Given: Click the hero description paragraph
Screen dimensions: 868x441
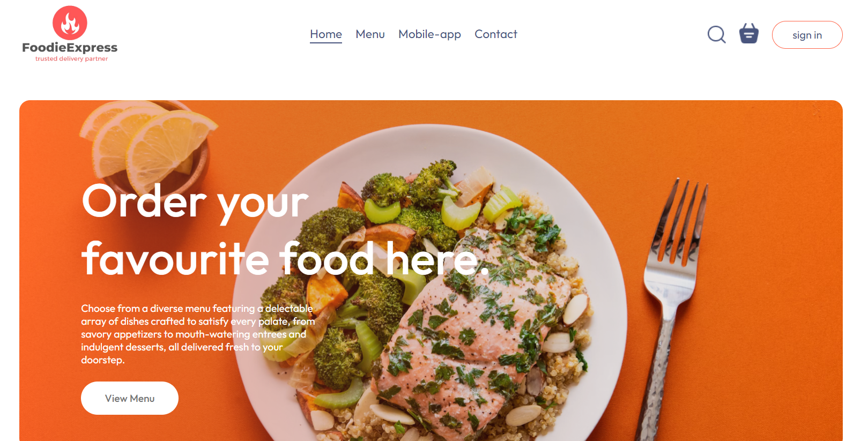Looking at the screenshot, I should [x=198, y=334].
